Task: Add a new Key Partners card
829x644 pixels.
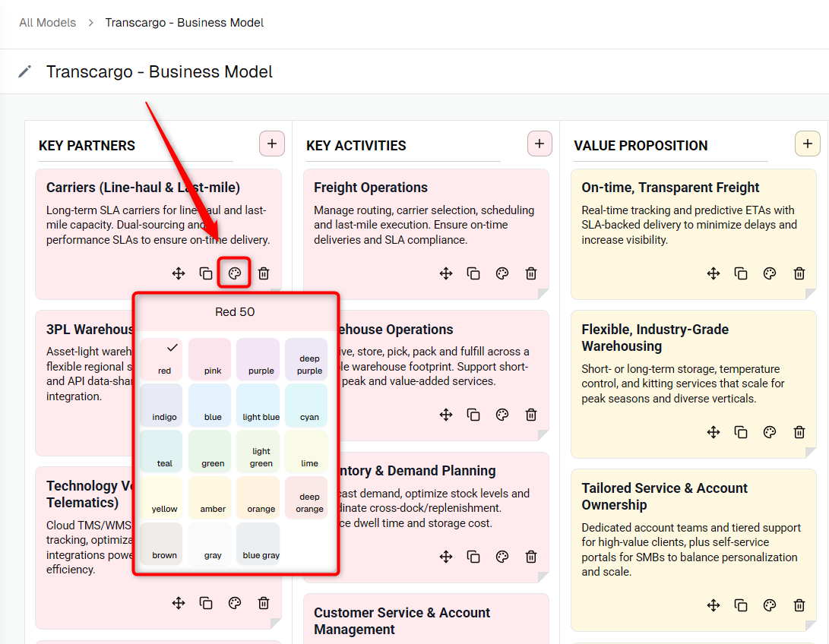Action: (x=272, y=144)
